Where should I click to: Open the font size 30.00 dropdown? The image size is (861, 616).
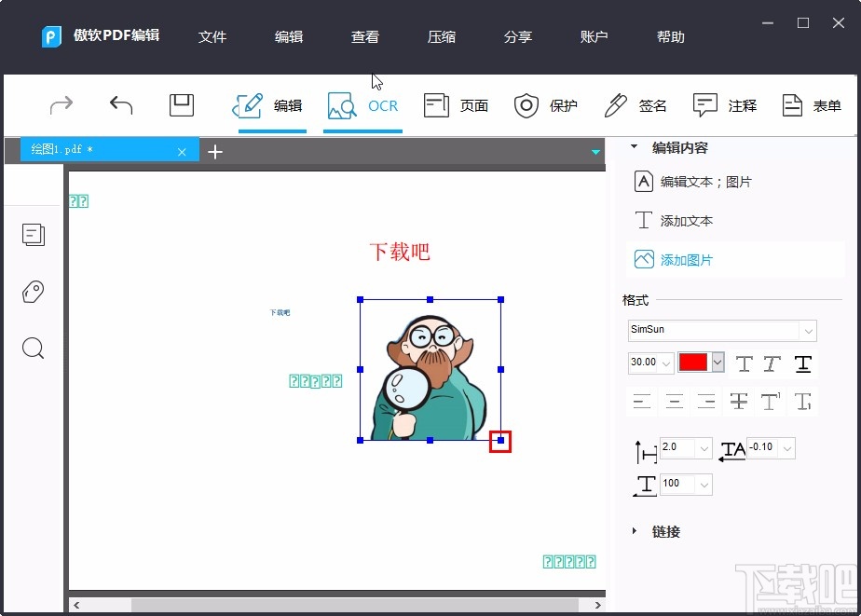(666, 363)
